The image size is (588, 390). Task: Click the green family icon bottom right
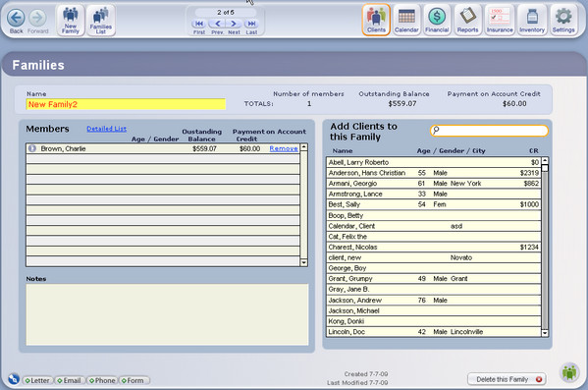point(569,372)
